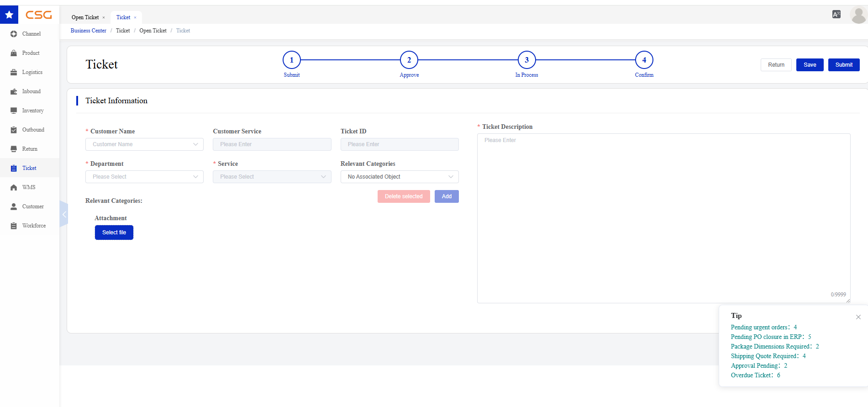This screenshot has width=868, height=407.
Task: Click step 3 In Process circle
Action: pyautogui.click(x=527, y=60)
